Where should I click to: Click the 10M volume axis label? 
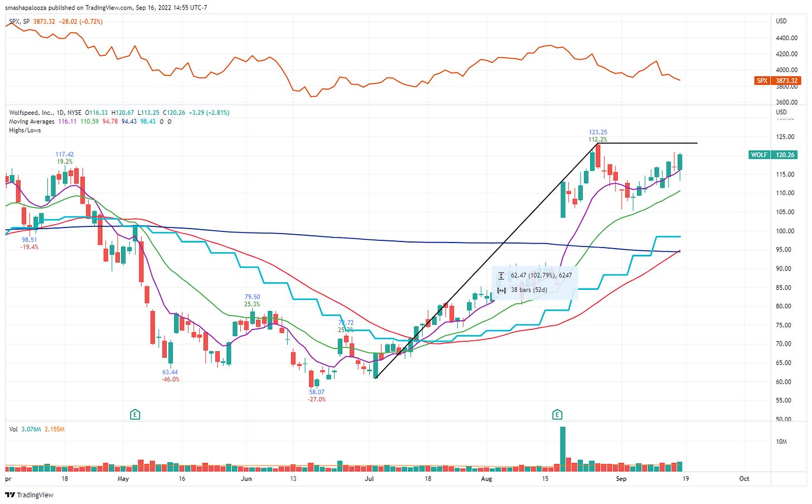782,442
